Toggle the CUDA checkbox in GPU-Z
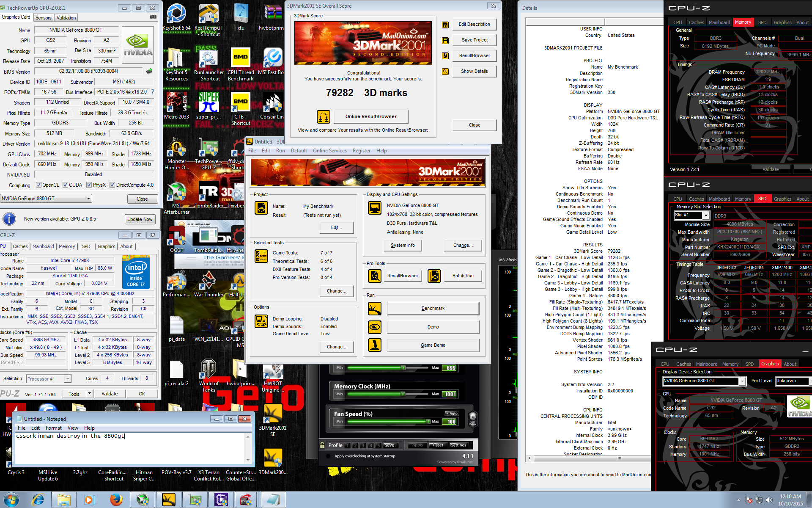812x508 pixels. click(x=65, y=185)
